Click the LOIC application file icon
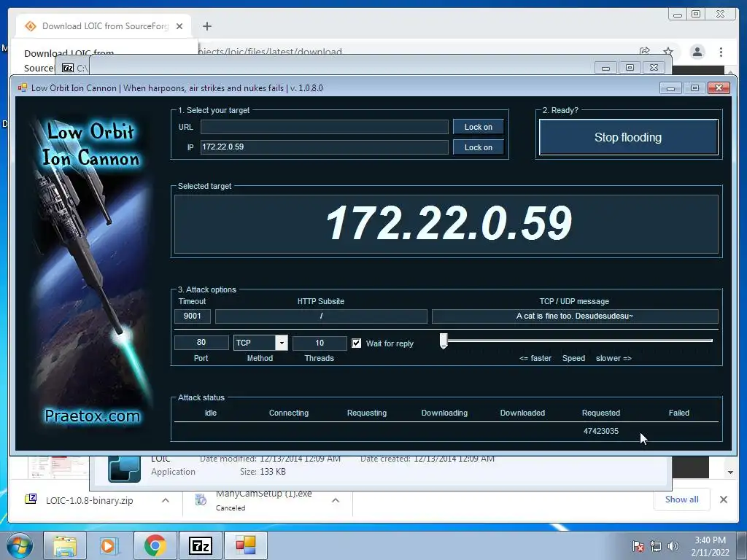 [124, 469]
